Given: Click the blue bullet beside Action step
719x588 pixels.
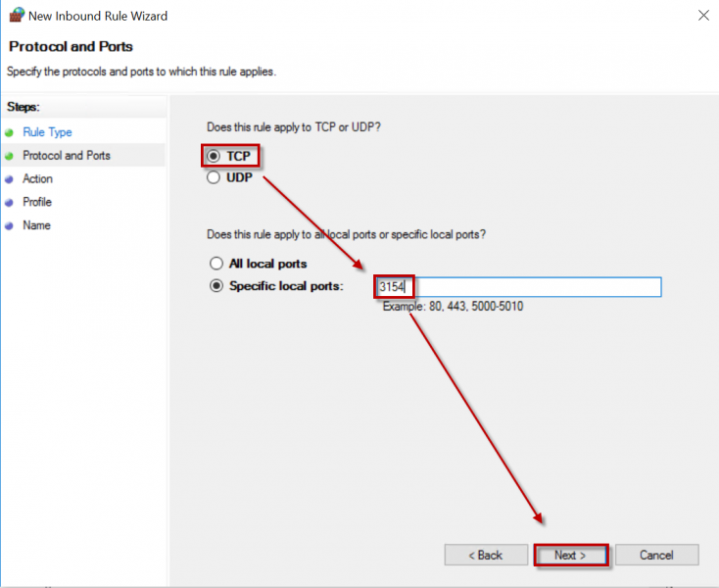Looking at the screenshot, I should [10, 179].
